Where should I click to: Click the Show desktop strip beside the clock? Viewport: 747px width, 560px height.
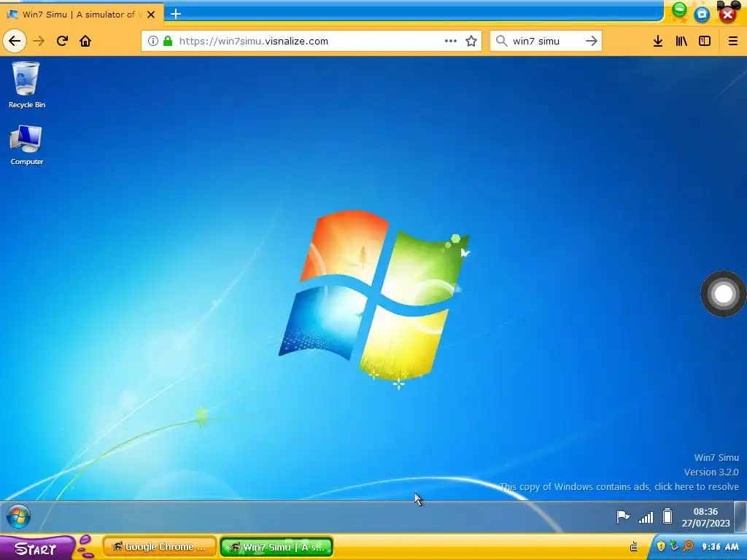click(x=740, y=517)
